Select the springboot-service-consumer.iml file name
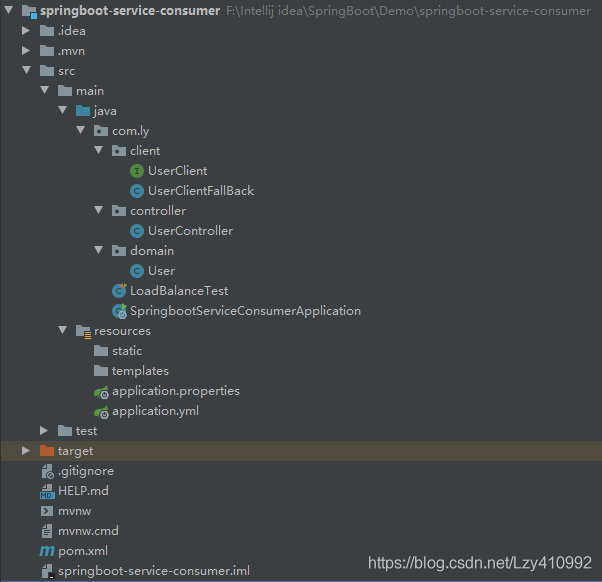This screenshot has width=602, height=582. coord(154,571)
